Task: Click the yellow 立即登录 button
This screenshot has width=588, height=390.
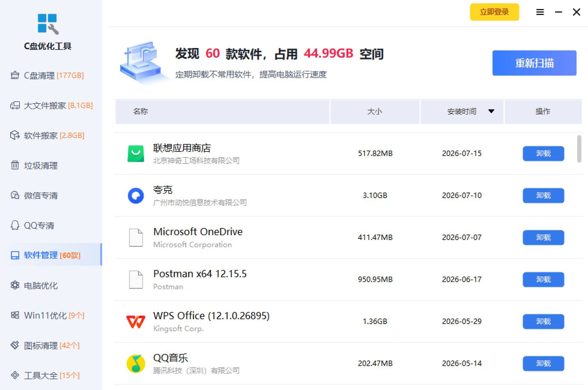Action: (x=494, y=12)
